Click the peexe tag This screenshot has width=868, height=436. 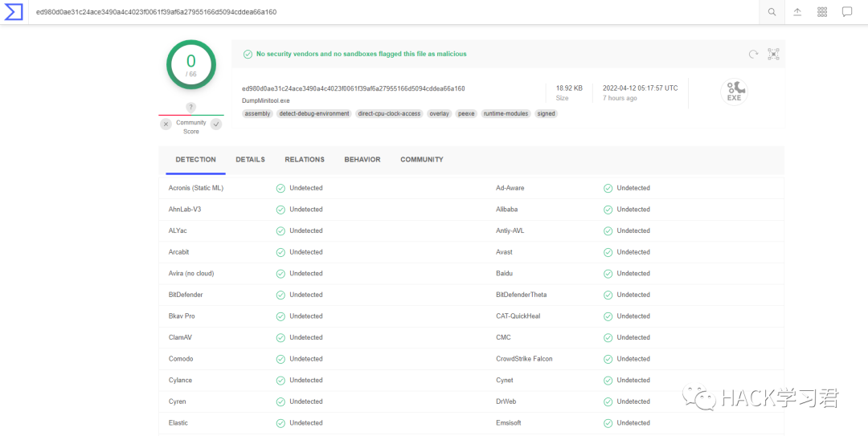466,113
